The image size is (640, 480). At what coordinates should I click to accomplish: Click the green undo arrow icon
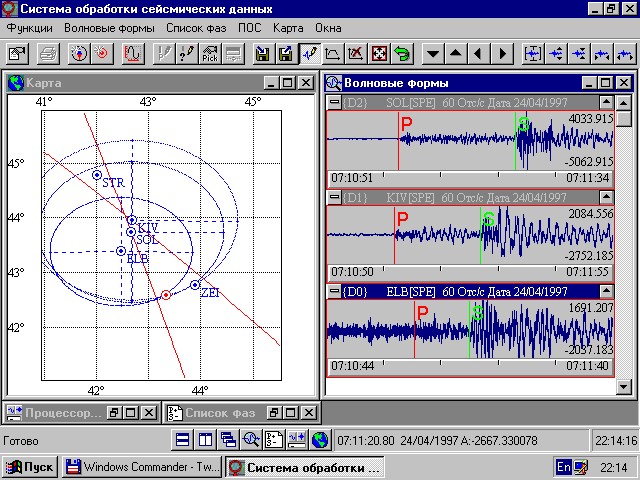403,53
